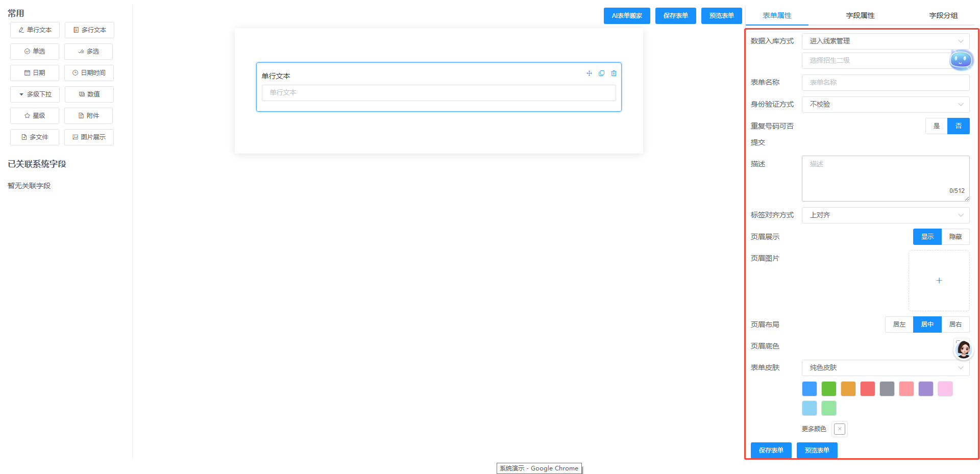Click the AI表单搬家 button

(627, 16)
